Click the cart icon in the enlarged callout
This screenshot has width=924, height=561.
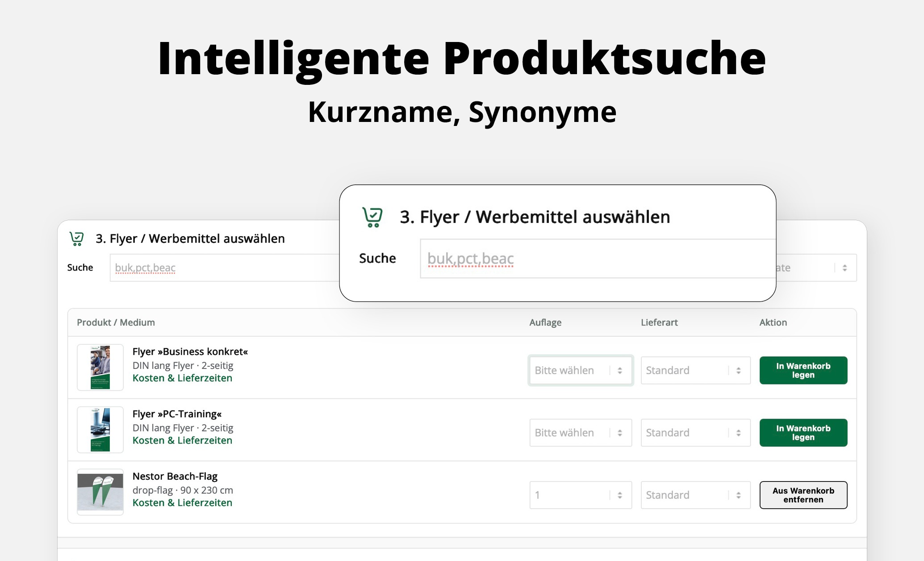(x=372, y=217)
